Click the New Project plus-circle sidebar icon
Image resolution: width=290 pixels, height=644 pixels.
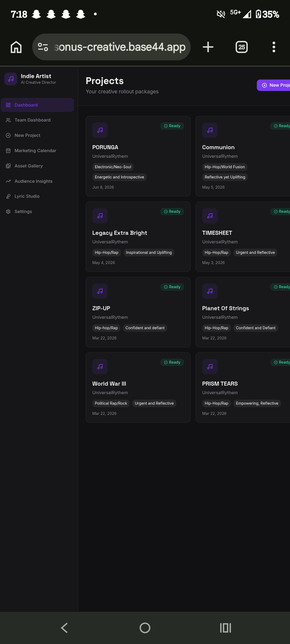pos(8,136)
